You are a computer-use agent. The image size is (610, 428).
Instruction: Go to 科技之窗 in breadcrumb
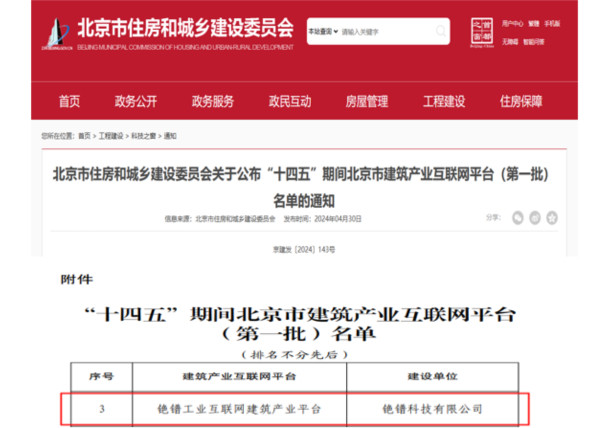point(144,136)
